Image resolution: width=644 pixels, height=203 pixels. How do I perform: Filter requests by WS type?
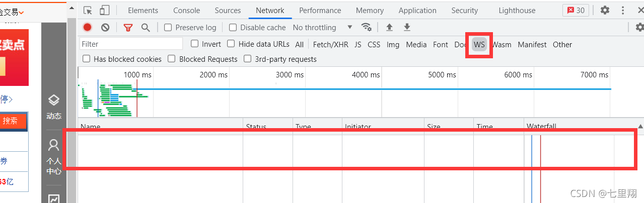[479, 45]
